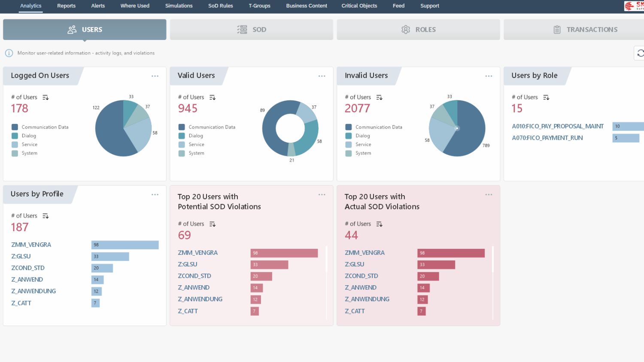Open the A010:FICO_PAY_PROPOSAL_MAINT role link
The width and height of the screenshot is (644, 362).
(557, 127)
